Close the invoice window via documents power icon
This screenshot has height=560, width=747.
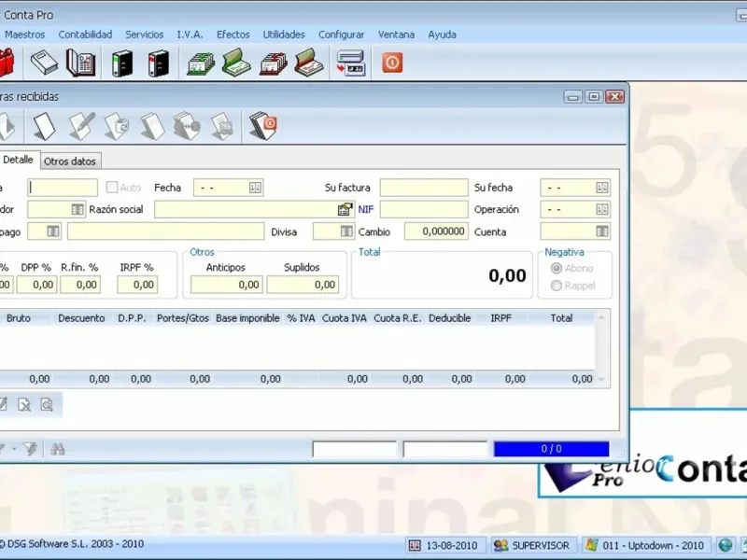[x=263, y=126]
